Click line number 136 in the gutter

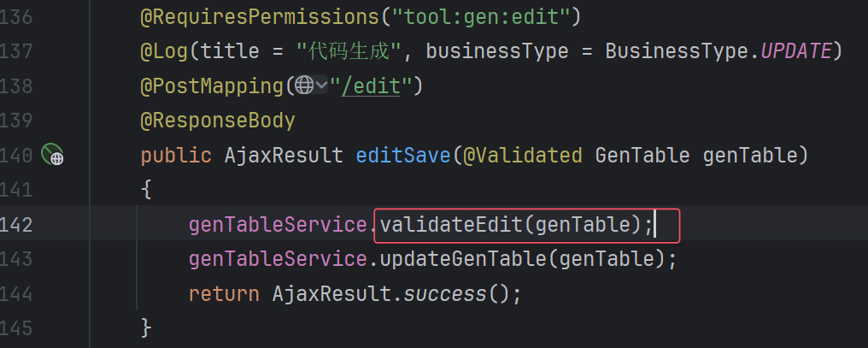tap(16, 17)
